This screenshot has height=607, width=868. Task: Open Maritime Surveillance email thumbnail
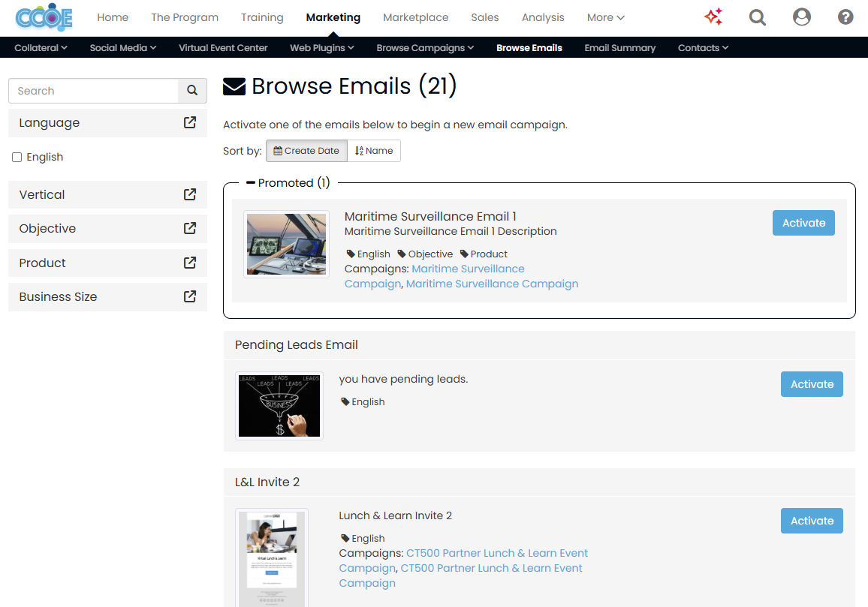(x=286, y=244)
